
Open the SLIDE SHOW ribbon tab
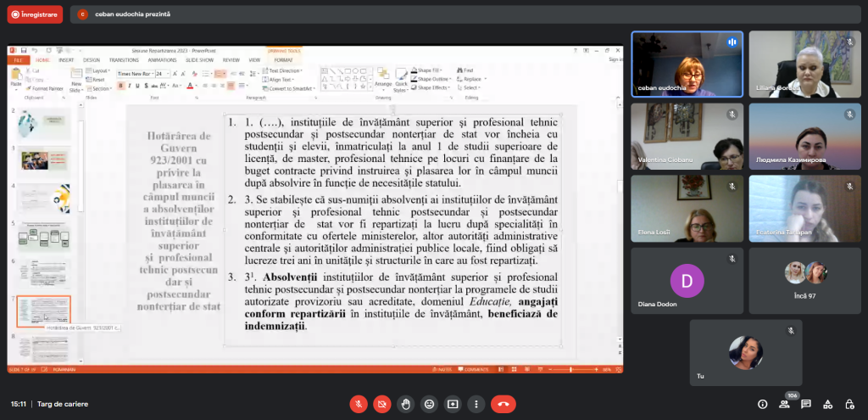[x=199, y=60]
